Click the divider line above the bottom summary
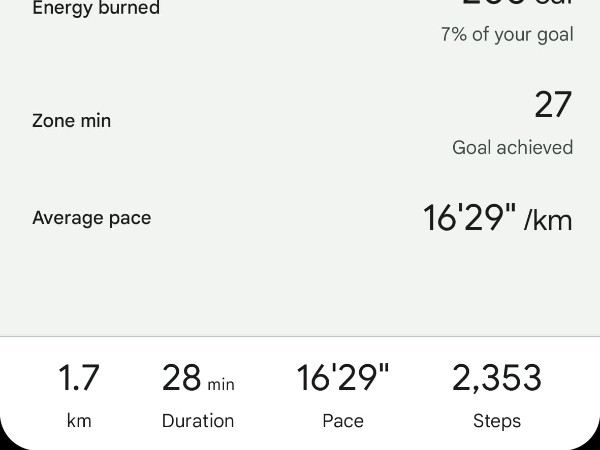This screenshot has width=600, height=450. pyautogui.click(x=300, y=337)
